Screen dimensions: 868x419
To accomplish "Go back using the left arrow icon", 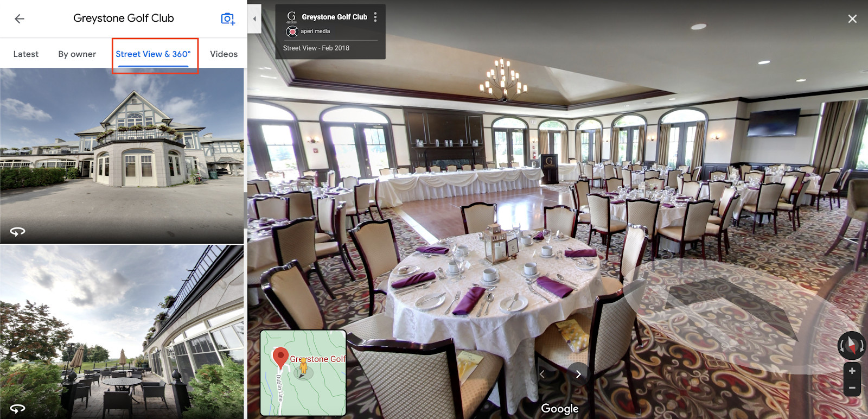I will tap(20, 18).
